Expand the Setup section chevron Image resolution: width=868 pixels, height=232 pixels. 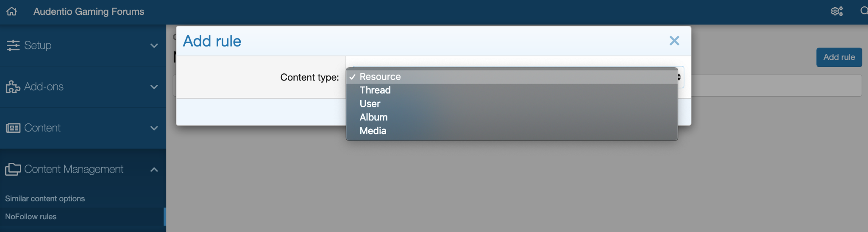pos(154,45)
